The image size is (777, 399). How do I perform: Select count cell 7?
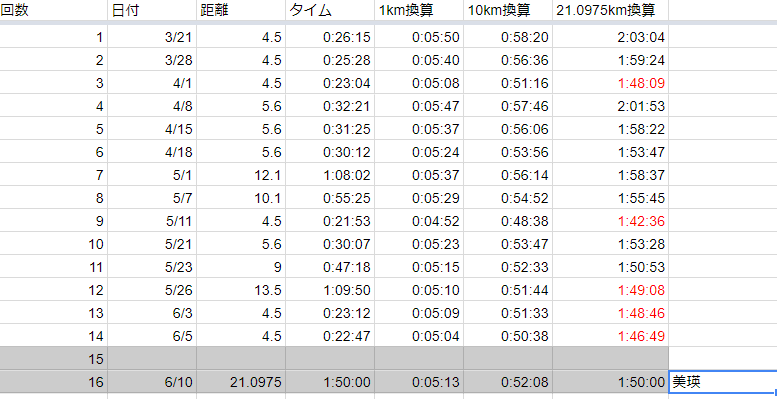pos(54,174)
